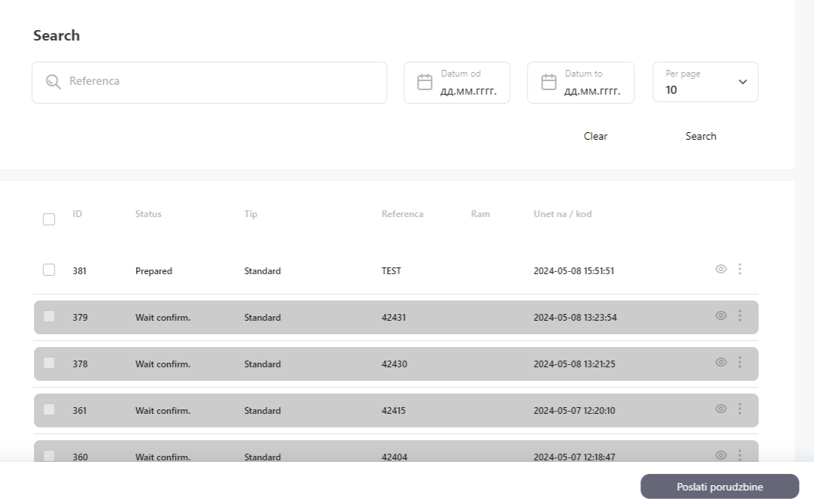Click the calendar icon for Datum to
Image resolution: width=814 pixels, height=504 pixels.
pyautogui.click(x=549, y=82)
